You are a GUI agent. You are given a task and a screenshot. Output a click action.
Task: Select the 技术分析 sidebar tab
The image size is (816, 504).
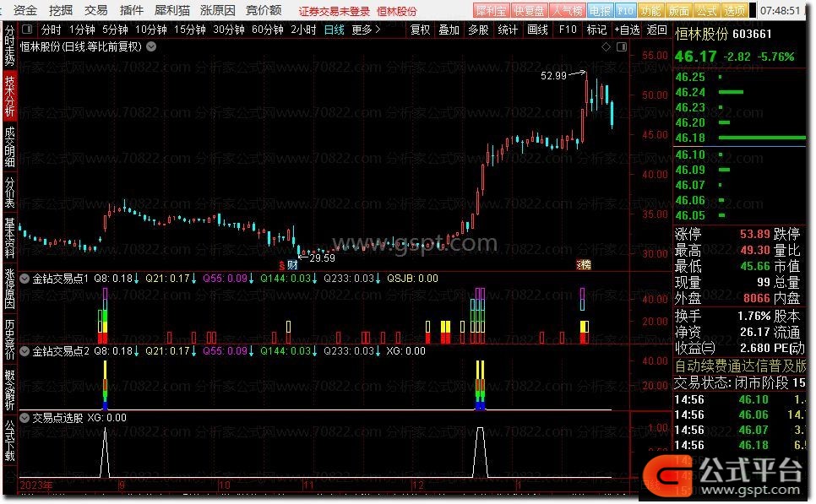(x=10, y=96)
